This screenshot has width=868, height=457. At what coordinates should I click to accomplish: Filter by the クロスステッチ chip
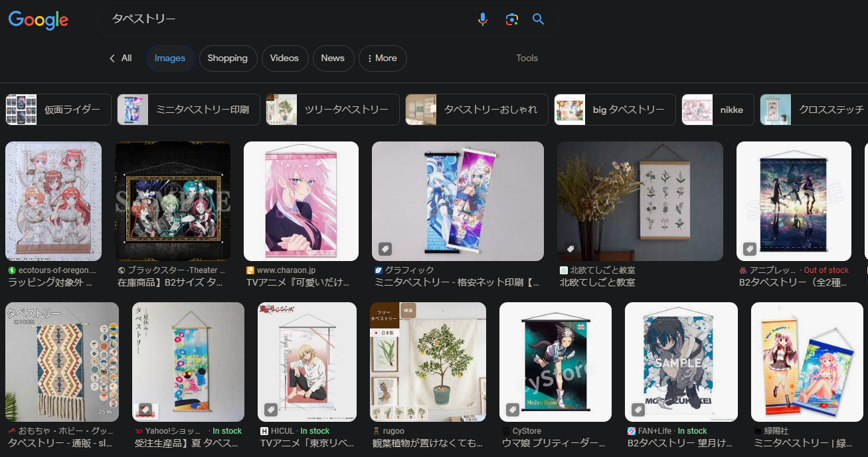click(x=814, y=110)
